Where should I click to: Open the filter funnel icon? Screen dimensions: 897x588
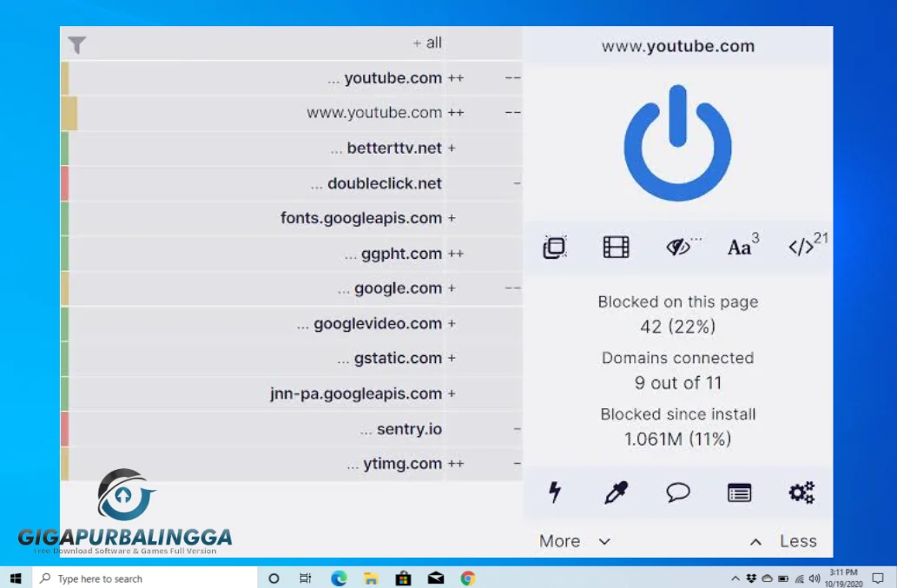pyautogui.click(x=76, y=44)
